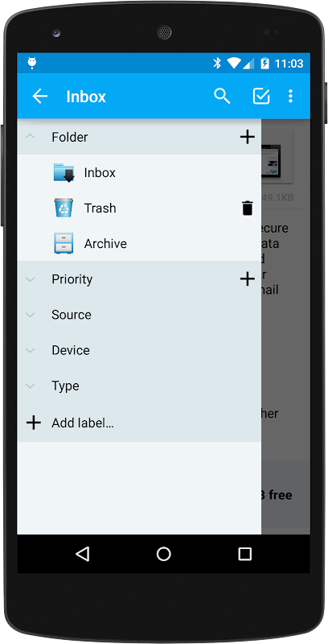This screenshot has width=328, height=644.
Task: Expand the Source section chevron
Action: click(x=30, y=315)
